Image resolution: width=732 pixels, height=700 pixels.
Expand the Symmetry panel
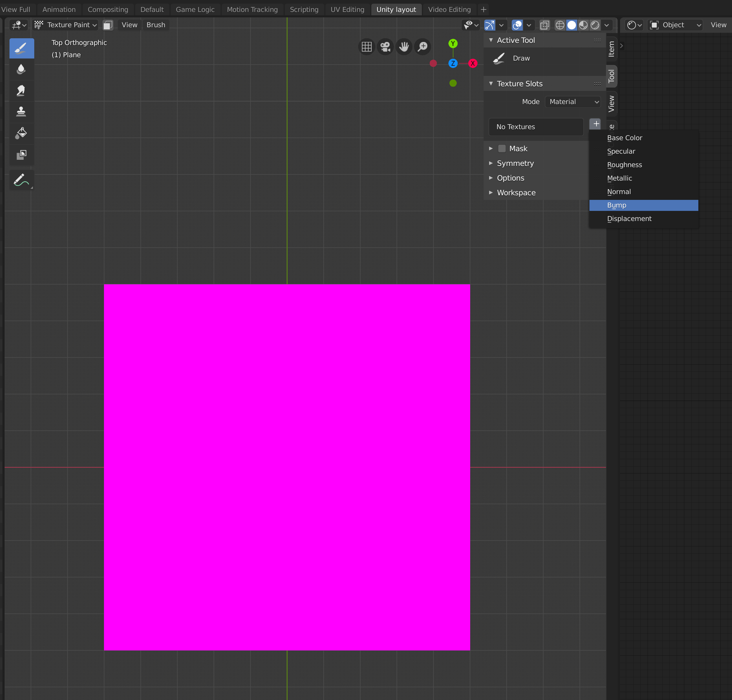click(515, 163)
